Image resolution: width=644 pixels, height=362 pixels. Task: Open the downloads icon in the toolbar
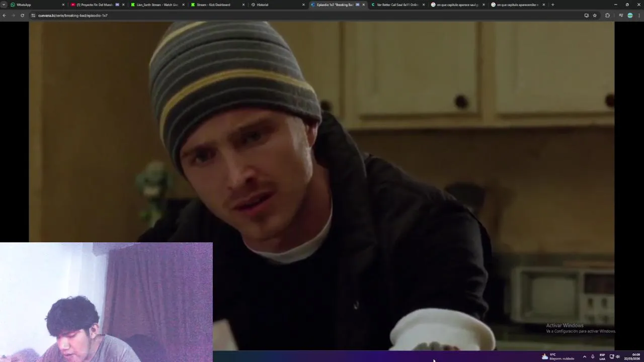(621, 16)
